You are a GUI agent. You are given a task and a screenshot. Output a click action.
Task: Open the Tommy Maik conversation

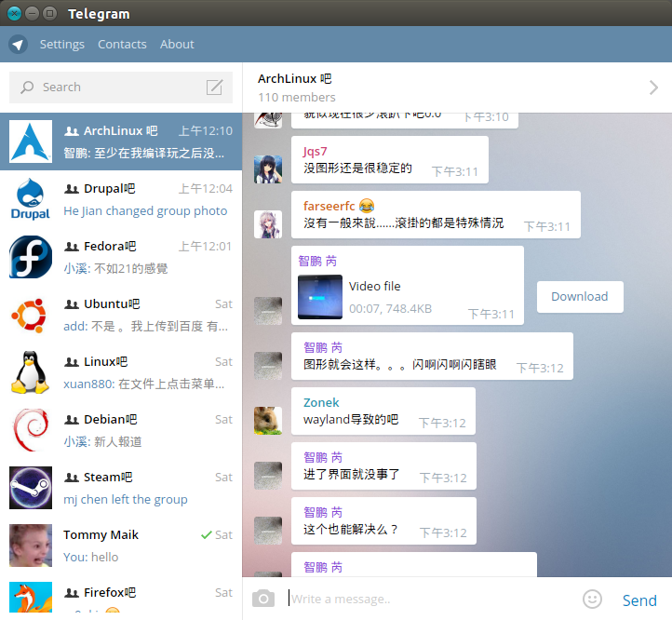coord(121,546)
